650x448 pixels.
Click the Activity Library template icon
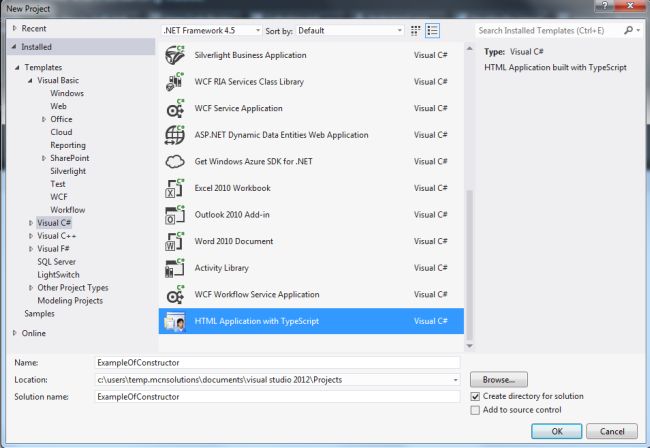pos(175,268)
